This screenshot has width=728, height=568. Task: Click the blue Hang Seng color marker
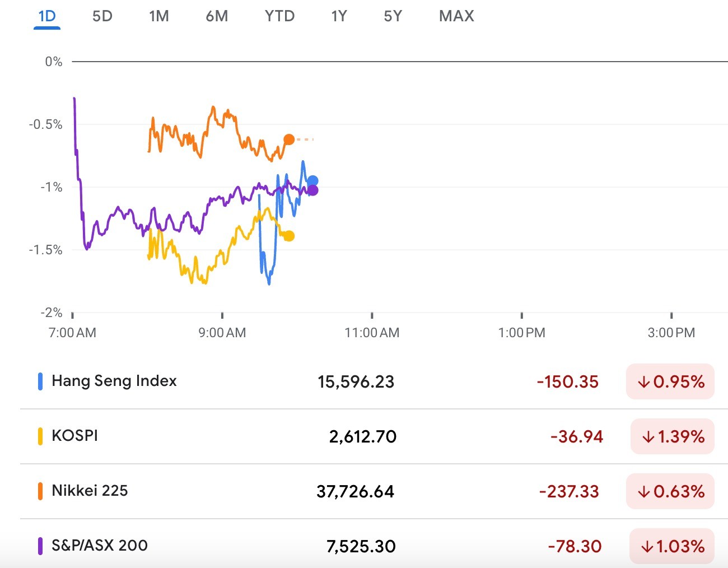point(40,381)
